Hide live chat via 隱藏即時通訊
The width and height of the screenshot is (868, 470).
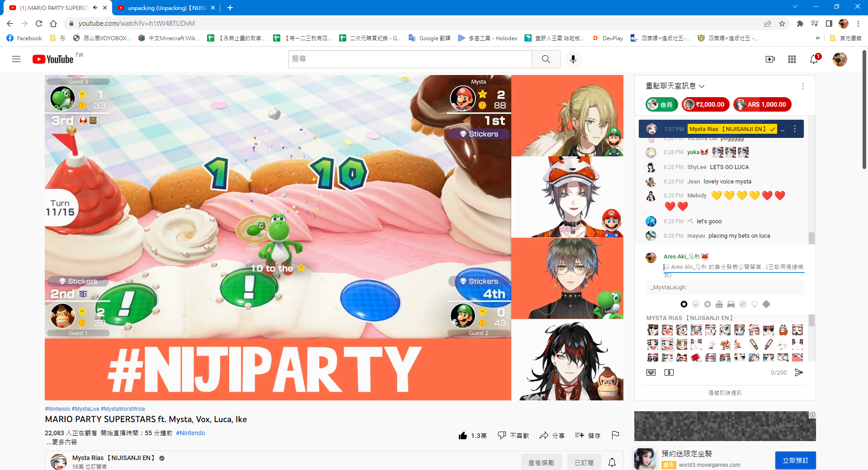click(x=725, y=393)
